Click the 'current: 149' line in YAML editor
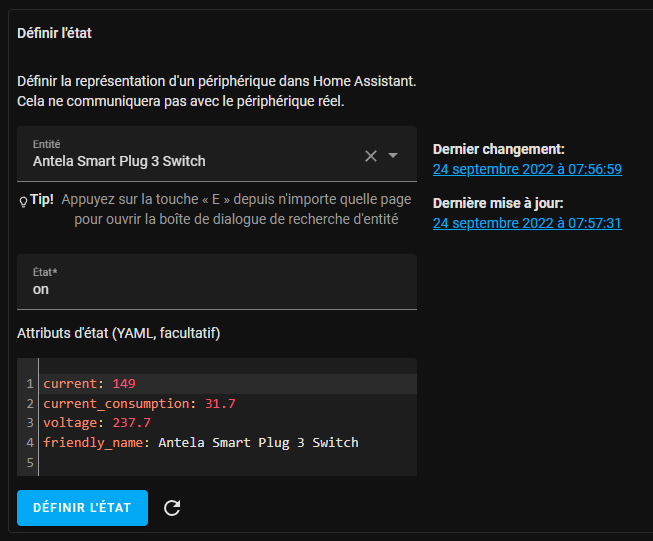The image size is (653, 541). click(89, 384)
